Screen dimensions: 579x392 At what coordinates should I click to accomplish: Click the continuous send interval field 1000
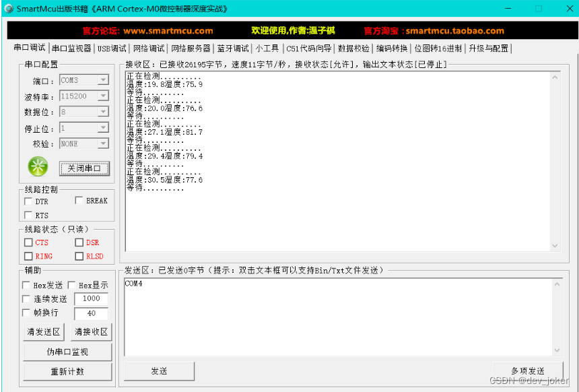point(91,298)
